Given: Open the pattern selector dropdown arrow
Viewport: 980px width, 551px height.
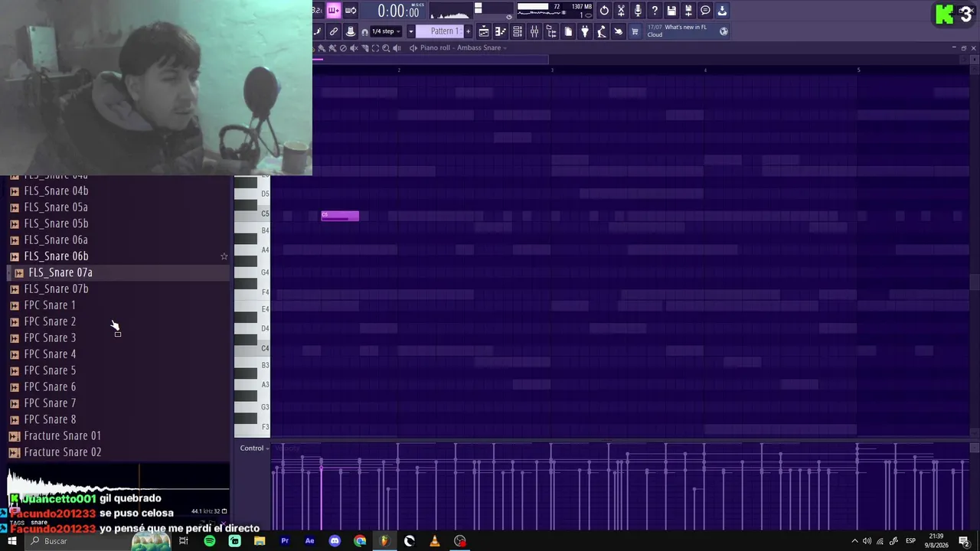Looking at the screenshot, I should point(411,31).
